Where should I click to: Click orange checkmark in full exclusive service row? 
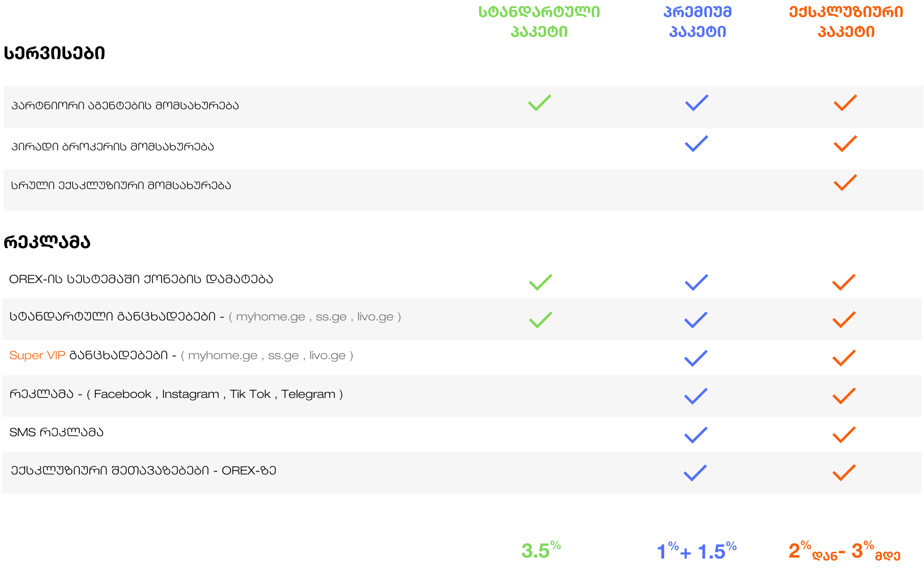(x=845, y=182)
